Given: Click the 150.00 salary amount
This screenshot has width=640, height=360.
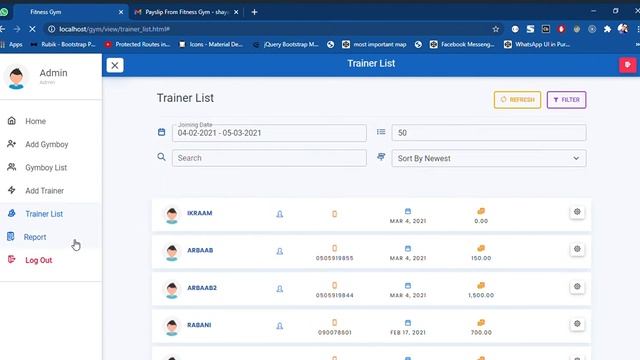Looking at the screenshot, I should tap(481, 258).
